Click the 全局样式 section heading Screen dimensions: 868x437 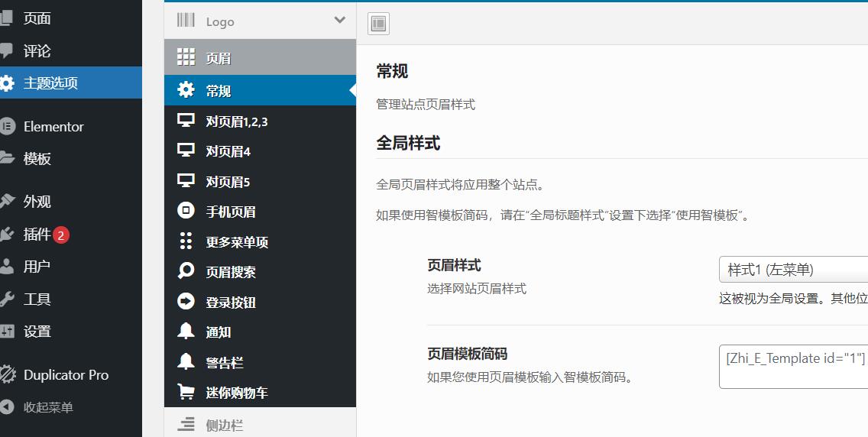coord(408,143)
